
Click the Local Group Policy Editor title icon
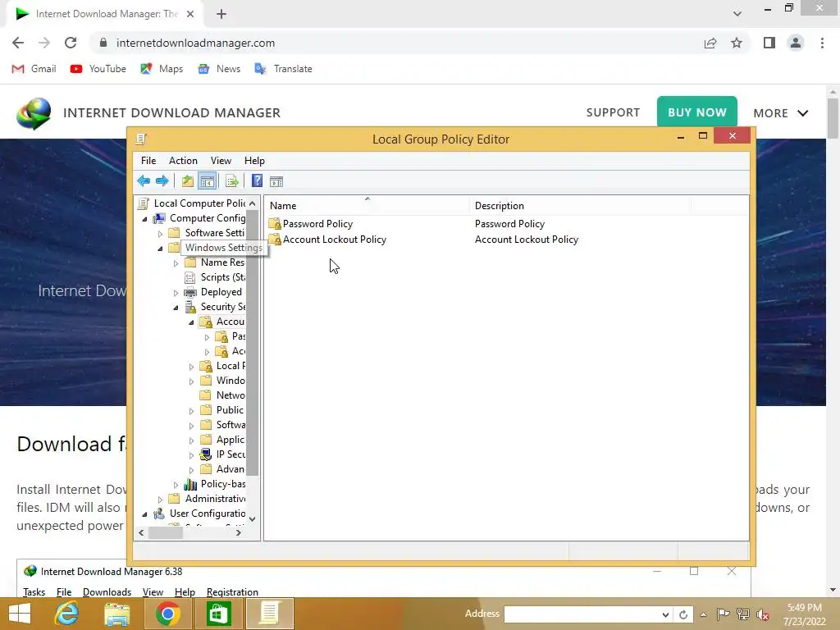141,139
